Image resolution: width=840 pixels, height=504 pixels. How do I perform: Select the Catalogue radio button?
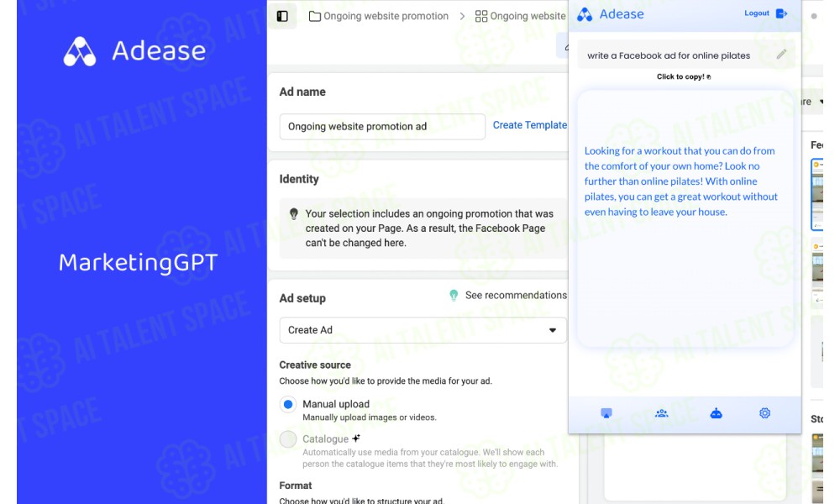coord(288,439)
